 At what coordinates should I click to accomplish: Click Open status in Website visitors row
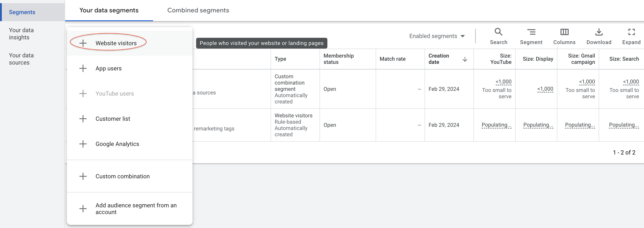[x=329, y=125]
